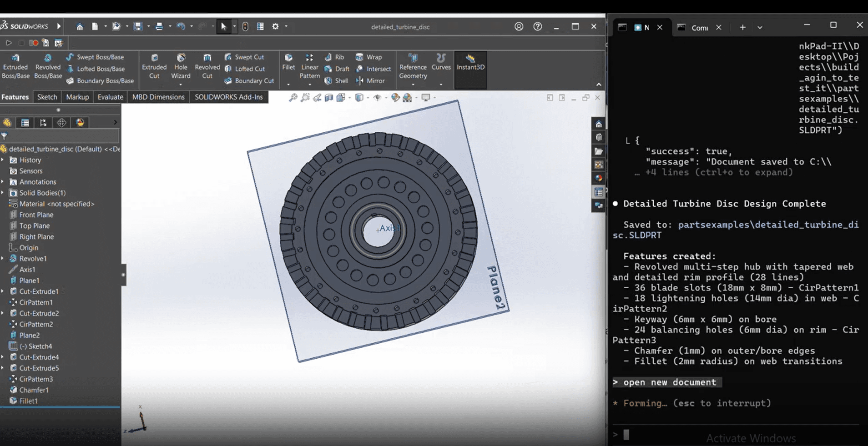
Task: Expand the Reference Geometry dropdown arrow
Action: tap(413, 85)
